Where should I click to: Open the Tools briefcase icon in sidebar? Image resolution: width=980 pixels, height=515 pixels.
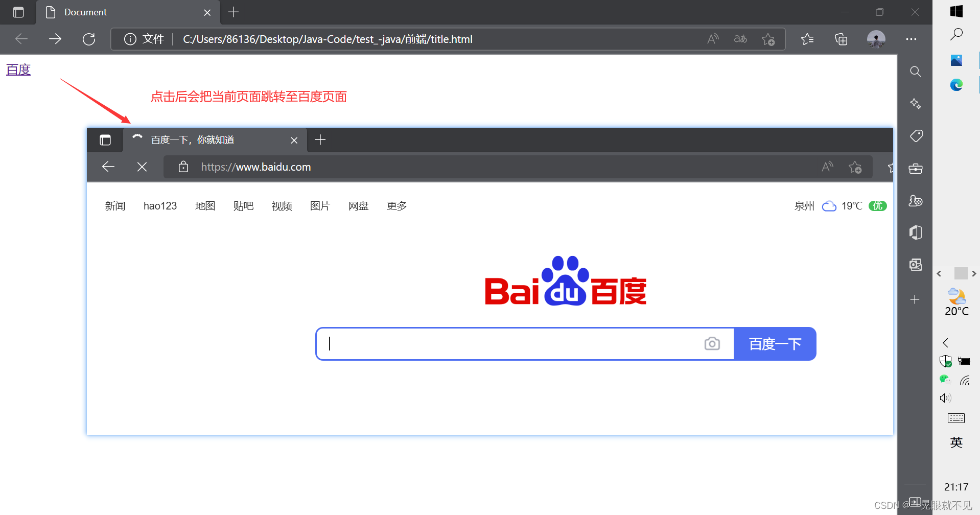pos(916,168)
